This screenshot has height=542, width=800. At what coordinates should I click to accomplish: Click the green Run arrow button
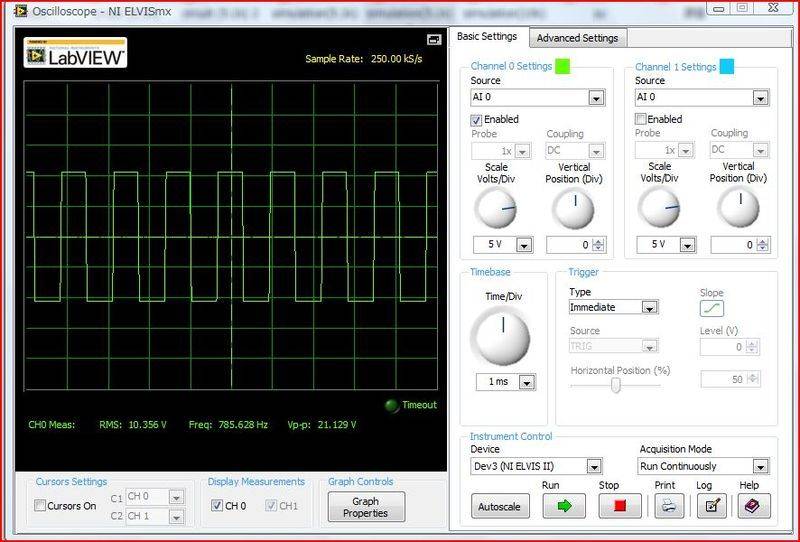[x=564, y=505]
